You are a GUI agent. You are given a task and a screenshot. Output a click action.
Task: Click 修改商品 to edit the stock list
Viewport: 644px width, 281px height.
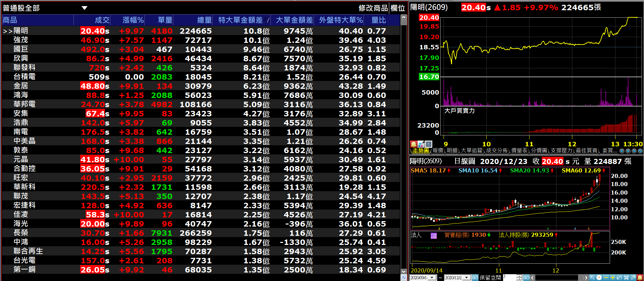tap(373, 8)
